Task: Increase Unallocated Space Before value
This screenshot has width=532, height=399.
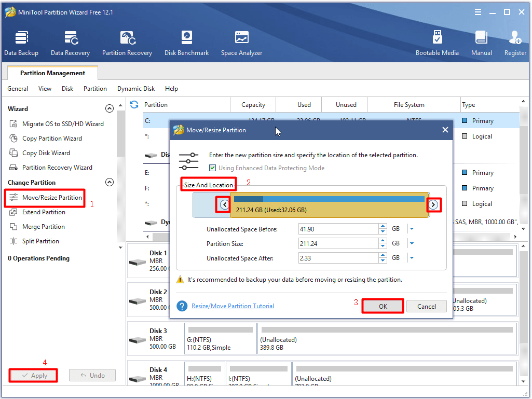Action: (383, 226)
